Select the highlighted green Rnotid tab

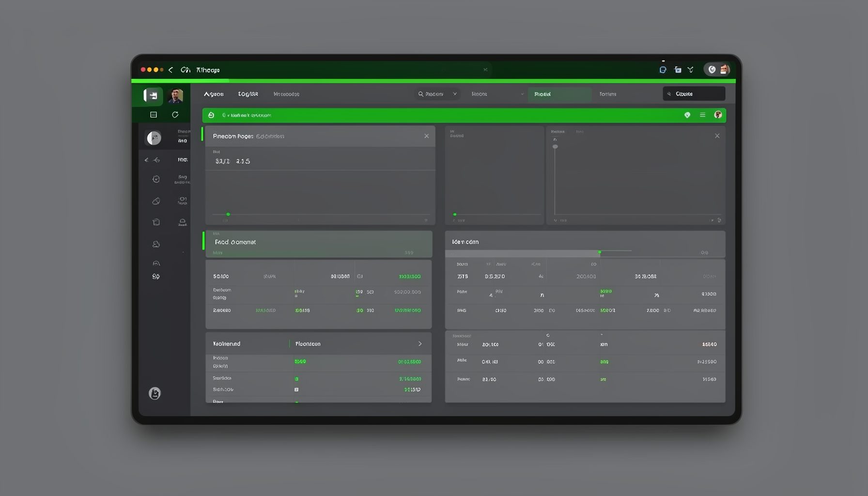[x=559, y=94]
